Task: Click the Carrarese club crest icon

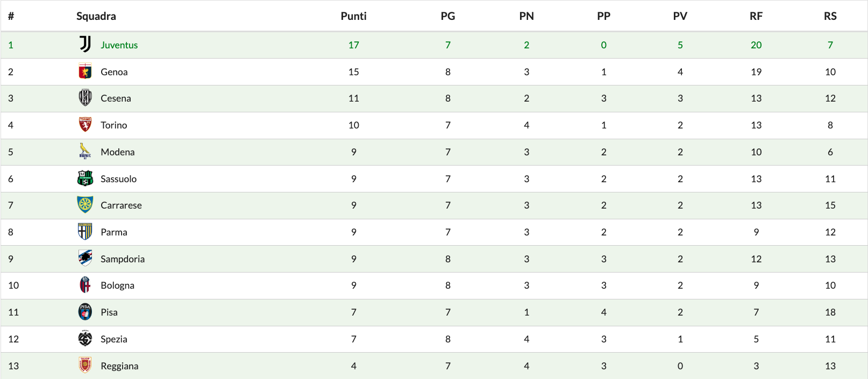Action: tap(85, 205)
